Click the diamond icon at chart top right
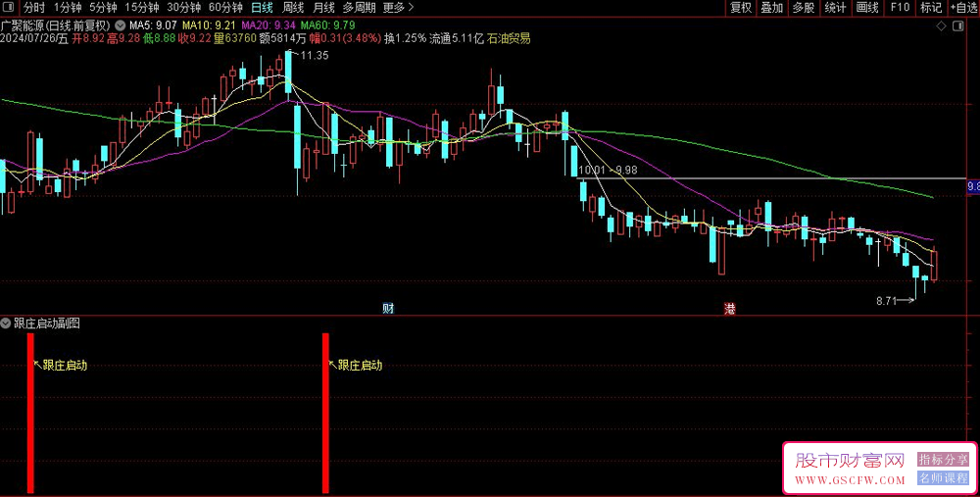 pyautogui.click(x=941, y=26)
